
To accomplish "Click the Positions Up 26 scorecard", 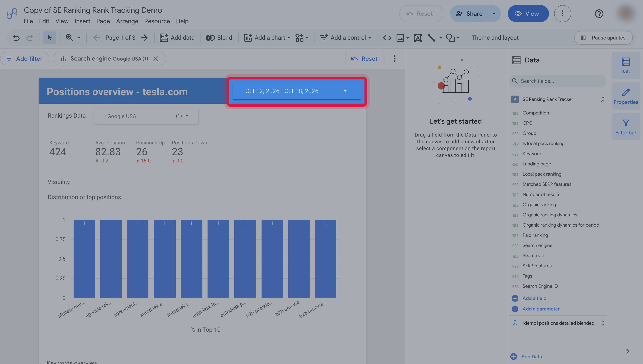I will 150,152.
